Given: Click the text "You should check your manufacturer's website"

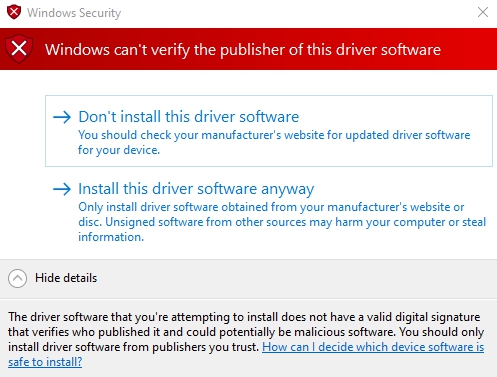Looking at the screenshot, I should [x=201, y=135].
